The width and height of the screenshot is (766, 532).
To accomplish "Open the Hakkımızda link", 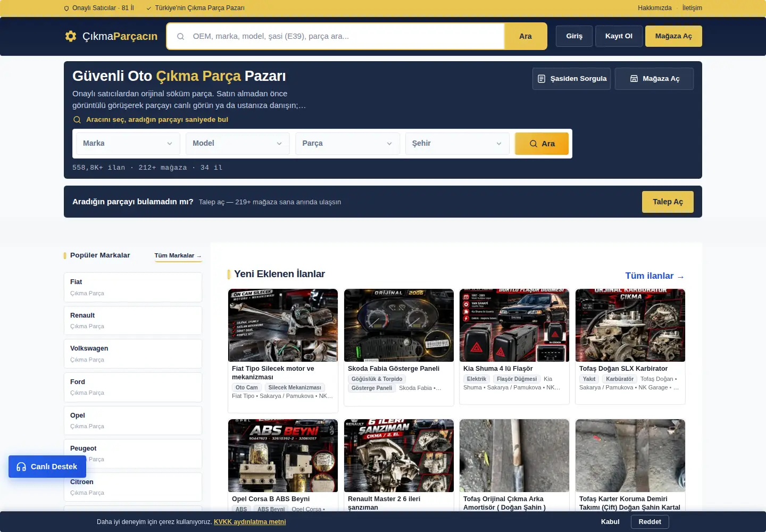I will 655,8.
